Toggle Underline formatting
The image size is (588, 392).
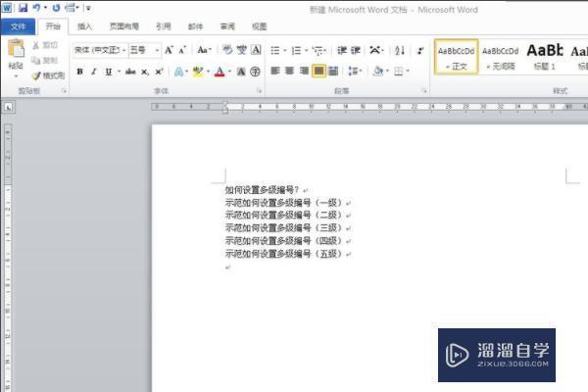[109, 72]
